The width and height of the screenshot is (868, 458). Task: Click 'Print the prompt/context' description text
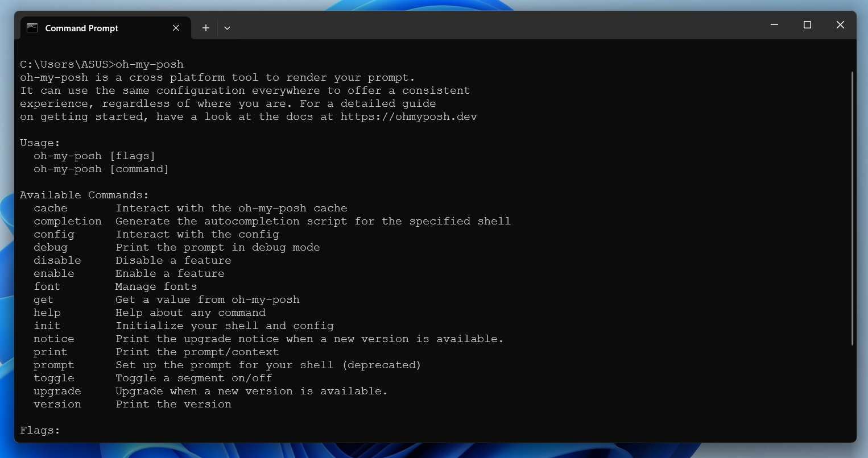point(197,352)
